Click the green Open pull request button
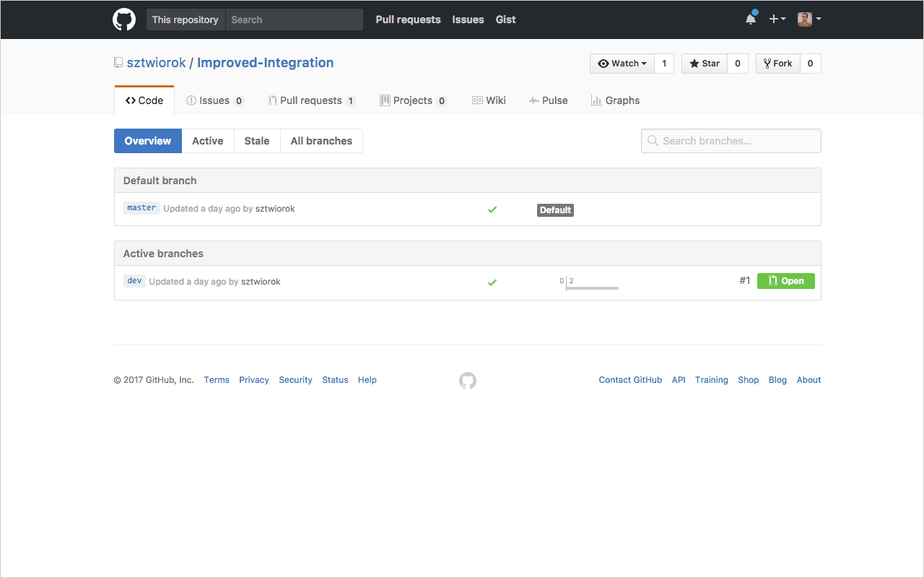This screenshot has height=578, width=924. pos(786,281)
